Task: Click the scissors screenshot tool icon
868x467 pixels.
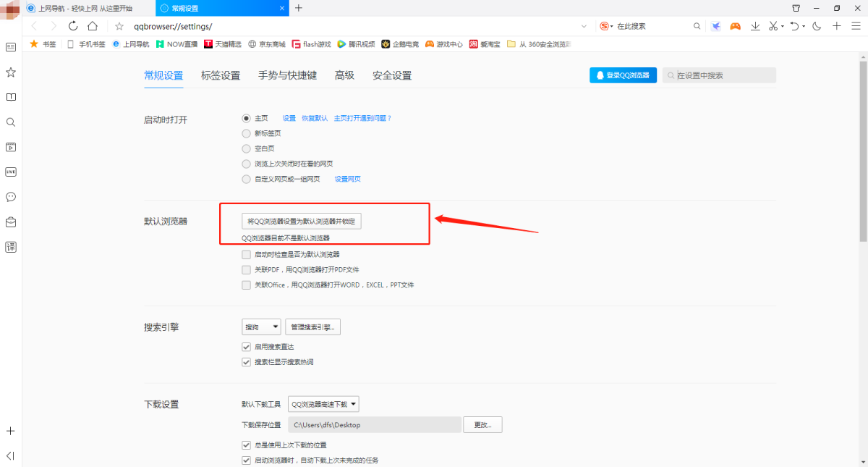Action: tap(773, 26)
